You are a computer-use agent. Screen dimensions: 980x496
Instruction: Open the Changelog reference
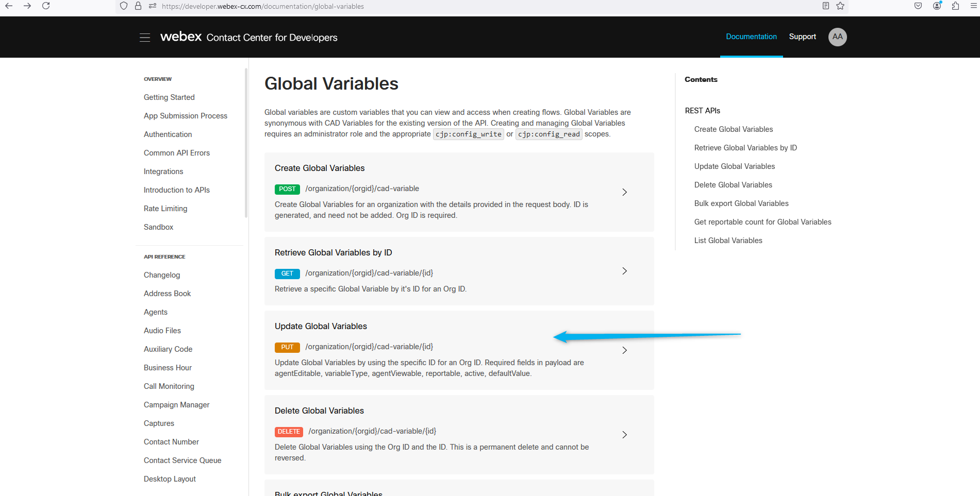(x=162, y=275)
